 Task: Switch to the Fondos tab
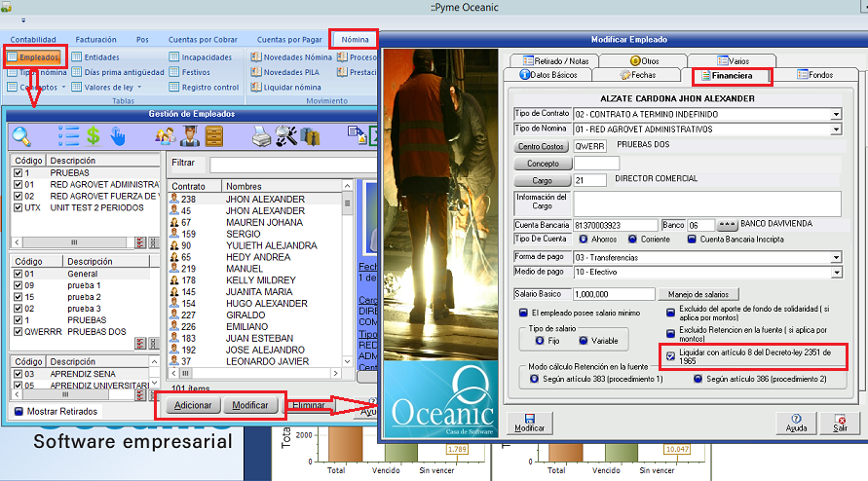[x=814, y=75]
